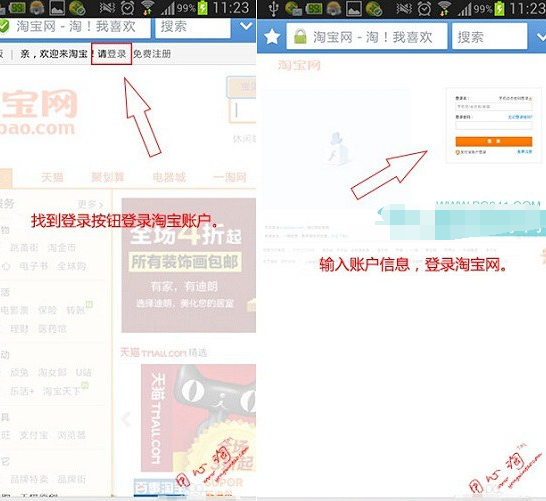Choose Alipay account login option
The height and width of the screenshot is (501, 546).
(471, 152)
